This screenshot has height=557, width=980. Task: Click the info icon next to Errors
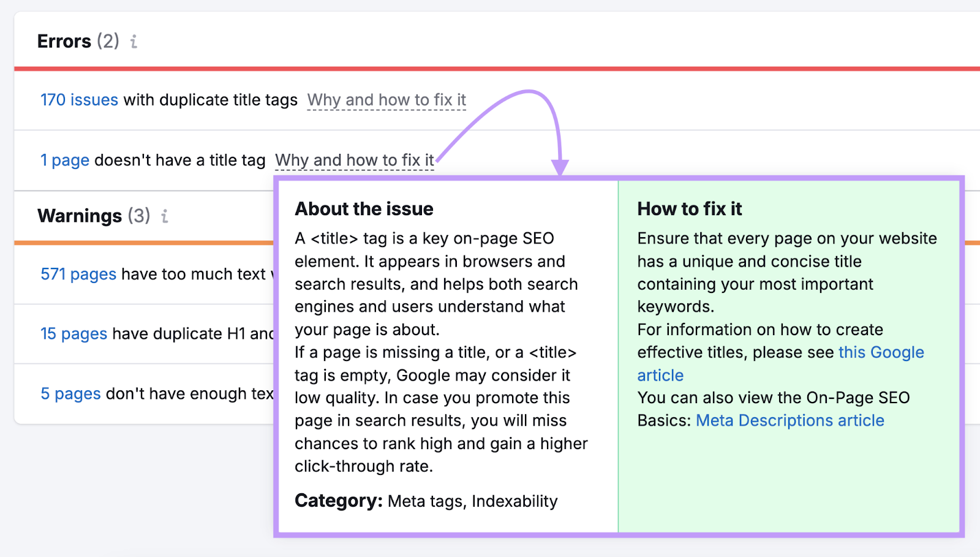[132, 42]
